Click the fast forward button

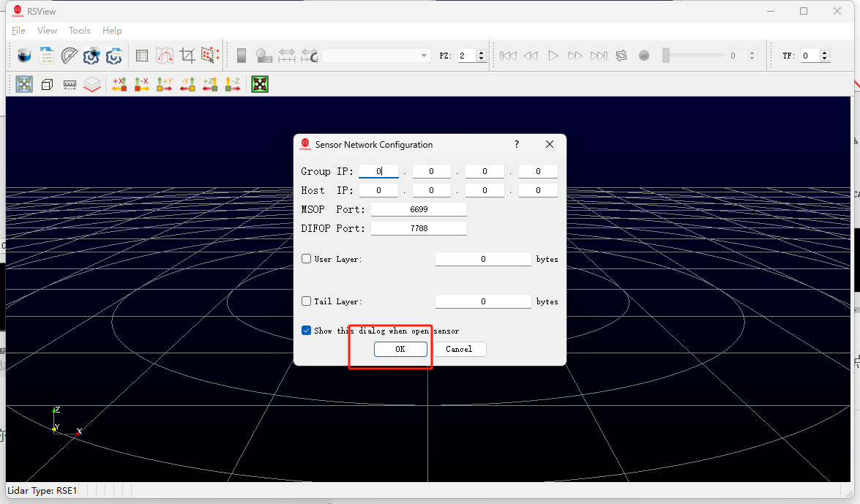point(575,56)
